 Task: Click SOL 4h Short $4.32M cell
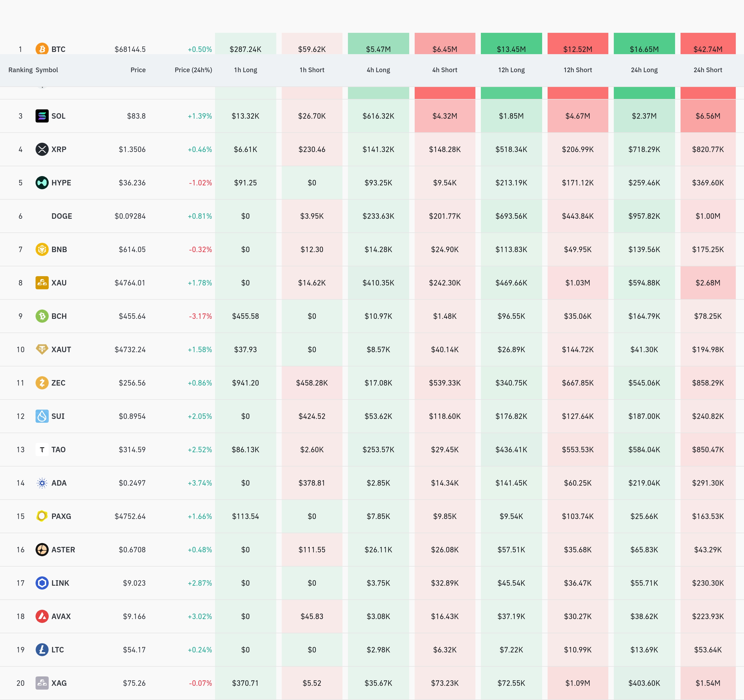[x=444, y=116]
